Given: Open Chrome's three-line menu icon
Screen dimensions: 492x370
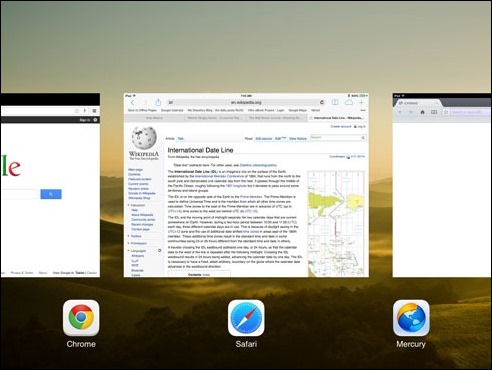Looking at the screenshot, I should pyautogui.click(x=95, y=111).
